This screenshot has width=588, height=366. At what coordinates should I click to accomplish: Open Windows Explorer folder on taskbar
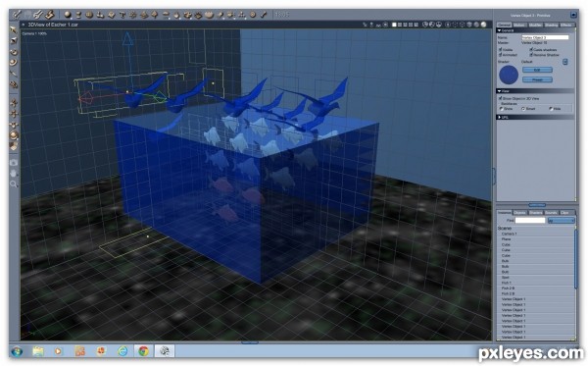click(38, 351)
